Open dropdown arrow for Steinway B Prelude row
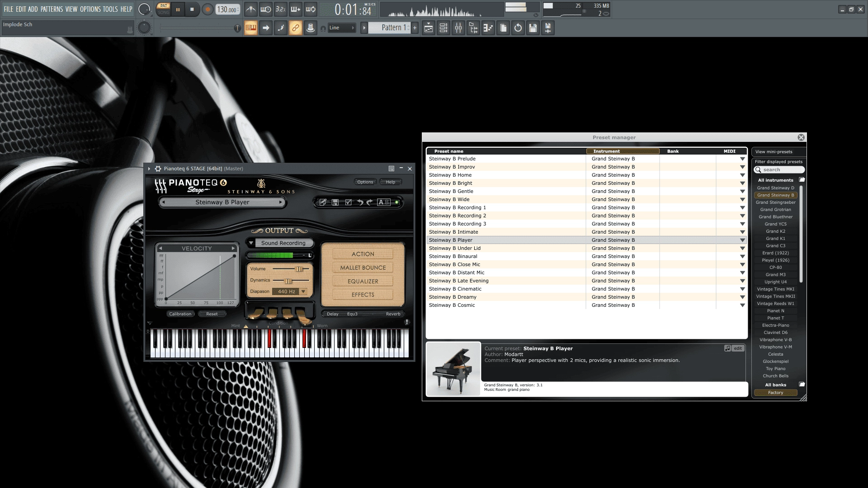 pyautogui.click(x=742, y=159)
